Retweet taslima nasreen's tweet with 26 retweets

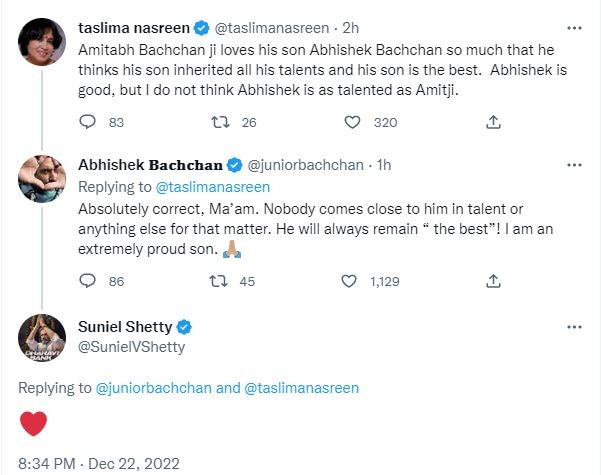click(x=221, y=122)
